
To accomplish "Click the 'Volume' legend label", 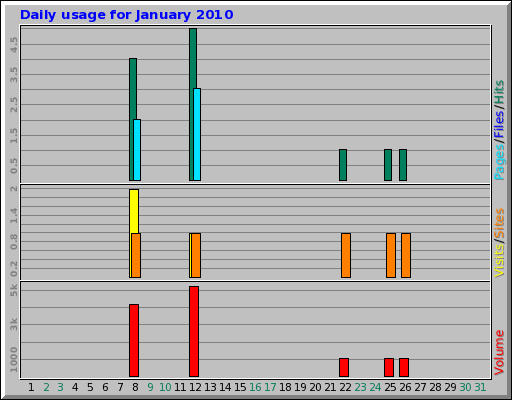I will click(499, 352).
